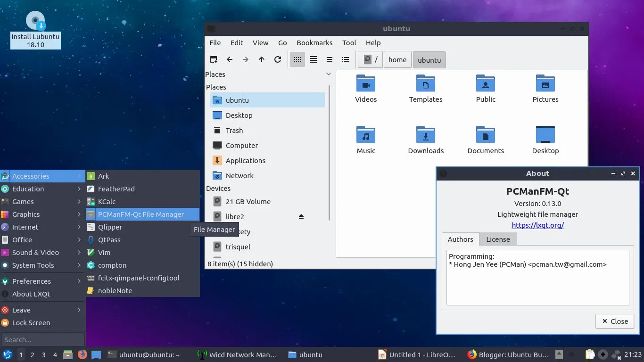This screenshot has width=644, height=362.
Task: Open the Help menu
Action: (x=373, y=42)
